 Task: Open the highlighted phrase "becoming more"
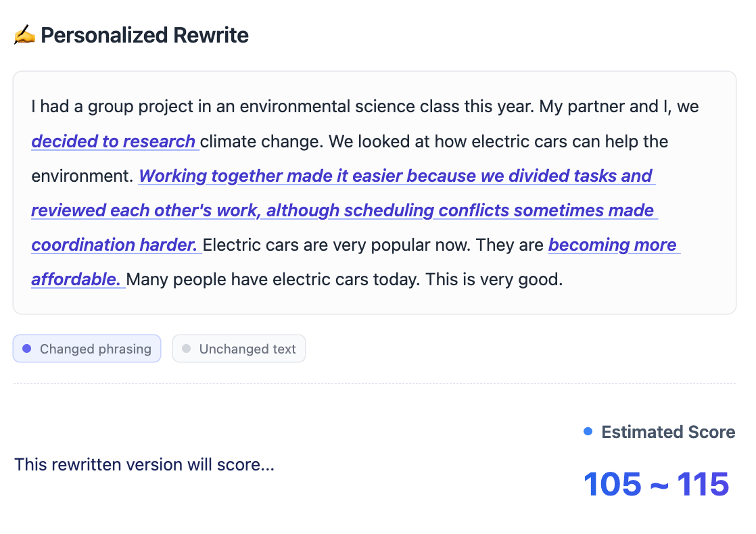(x=613, y=245)
